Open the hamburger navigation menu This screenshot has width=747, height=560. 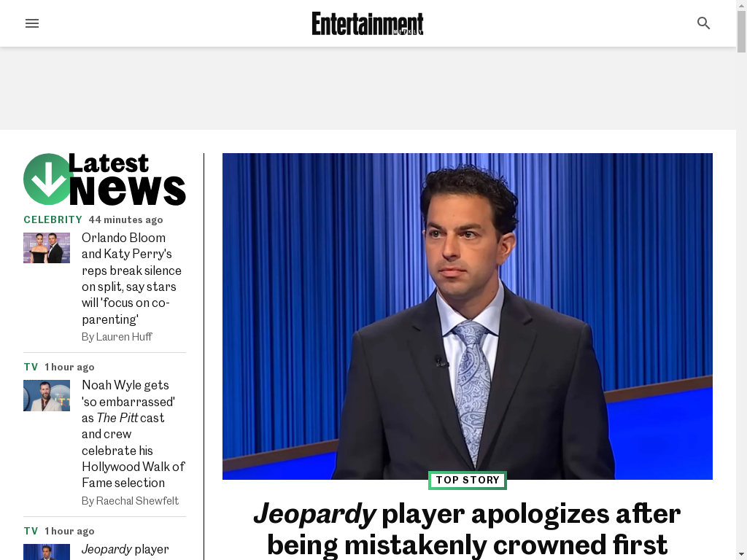click(x=32, y=23)
